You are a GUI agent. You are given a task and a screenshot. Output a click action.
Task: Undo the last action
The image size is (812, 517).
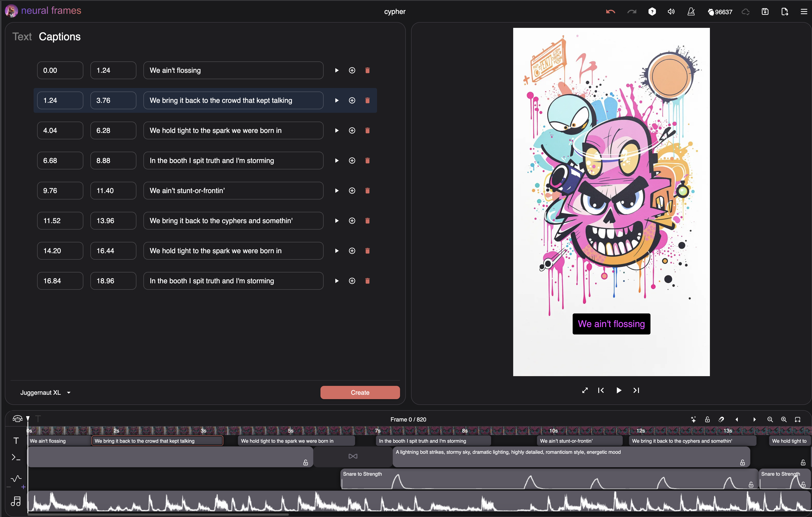610,11
